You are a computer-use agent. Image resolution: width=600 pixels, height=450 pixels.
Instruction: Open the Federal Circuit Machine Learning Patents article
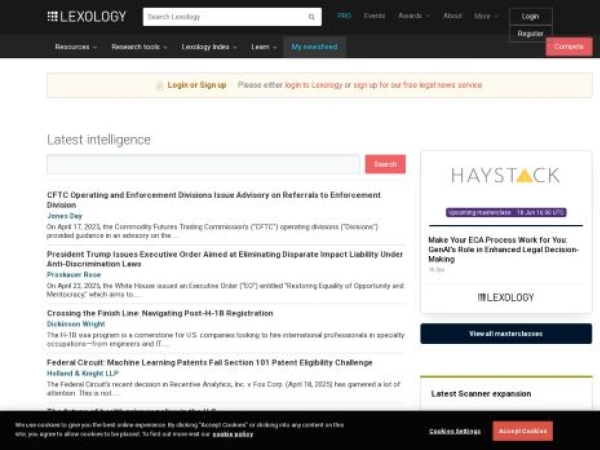(209, 363)
